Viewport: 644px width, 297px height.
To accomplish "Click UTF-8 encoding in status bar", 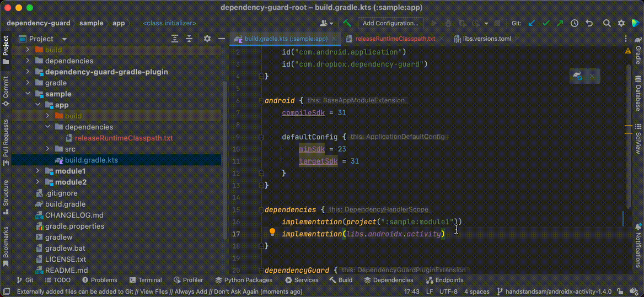I will (x=448, y=291).
